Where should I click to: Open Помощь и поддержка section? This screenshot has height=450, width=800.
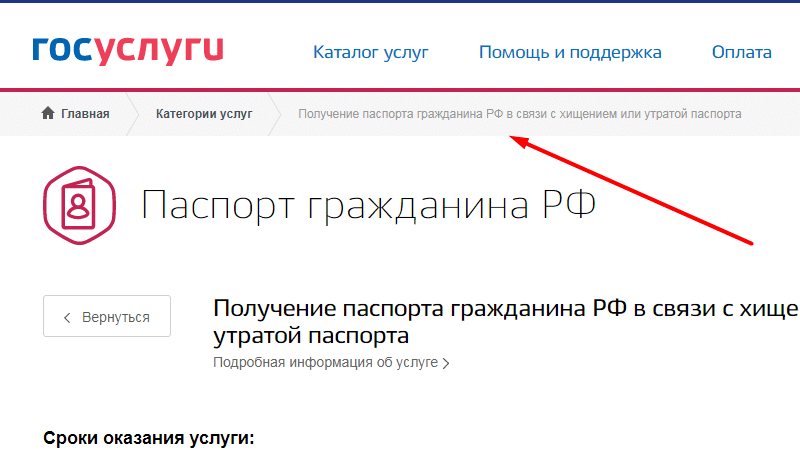[x=570, y=53]
